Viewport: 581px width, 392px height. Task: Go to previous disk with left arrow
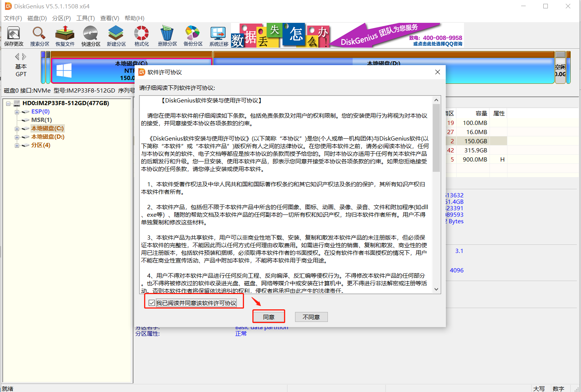click(x=17, y=57)
